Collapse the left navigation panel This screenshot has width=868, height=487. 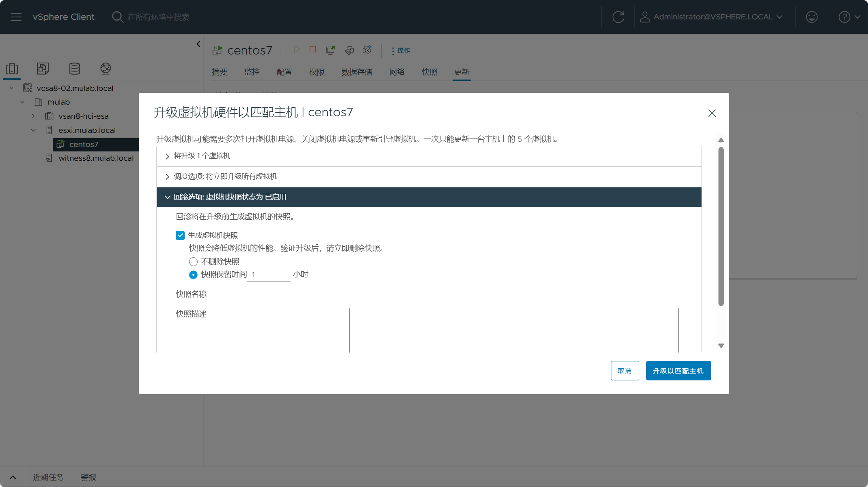click(x=198, y=44)
